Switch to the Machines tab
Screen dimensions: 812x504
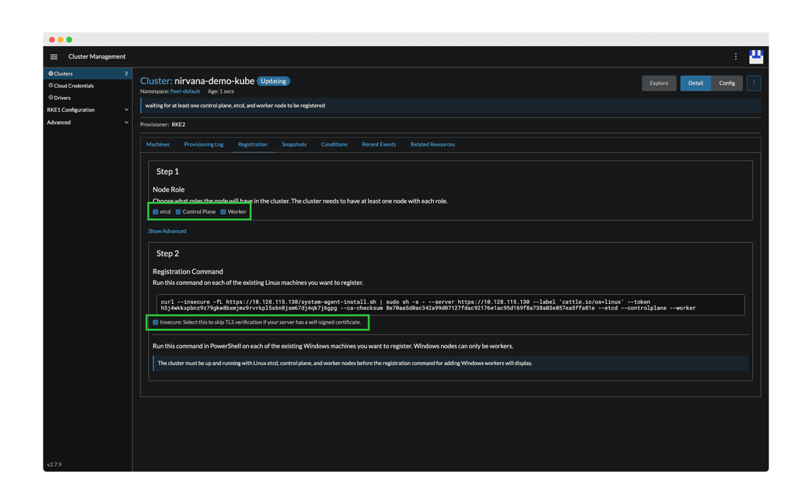point(158,144)
